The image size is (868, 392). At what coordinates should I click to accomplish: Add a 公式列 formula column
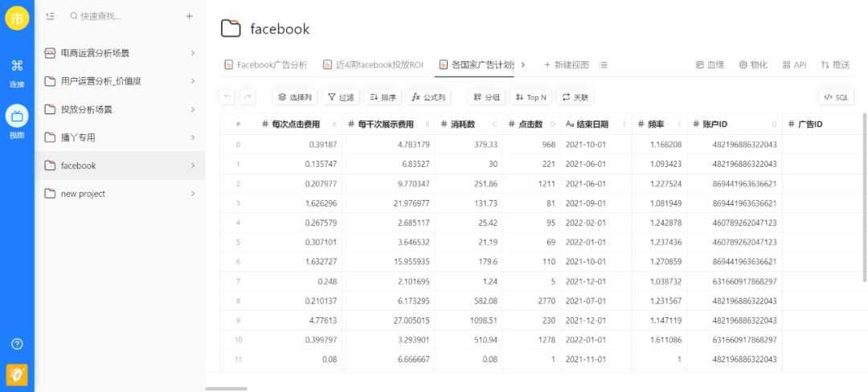pos(429,97)
